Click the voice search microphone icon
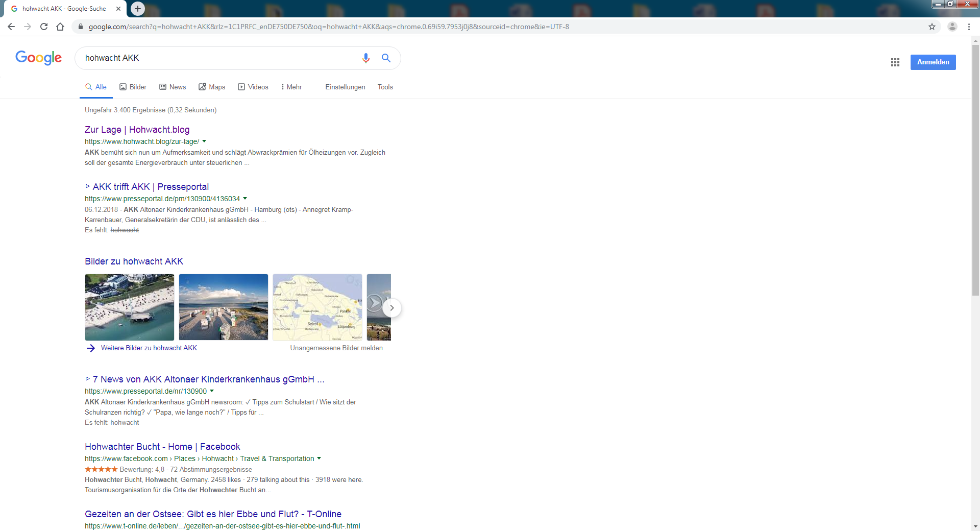This screenshot has height=531, width=980. tap(365, 58)
